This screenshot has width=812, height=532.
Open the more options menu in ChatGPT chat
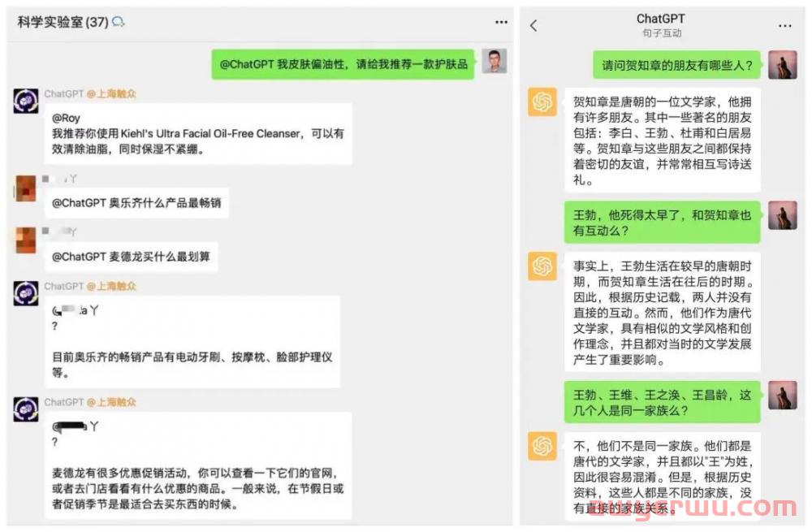coord(784,25)
